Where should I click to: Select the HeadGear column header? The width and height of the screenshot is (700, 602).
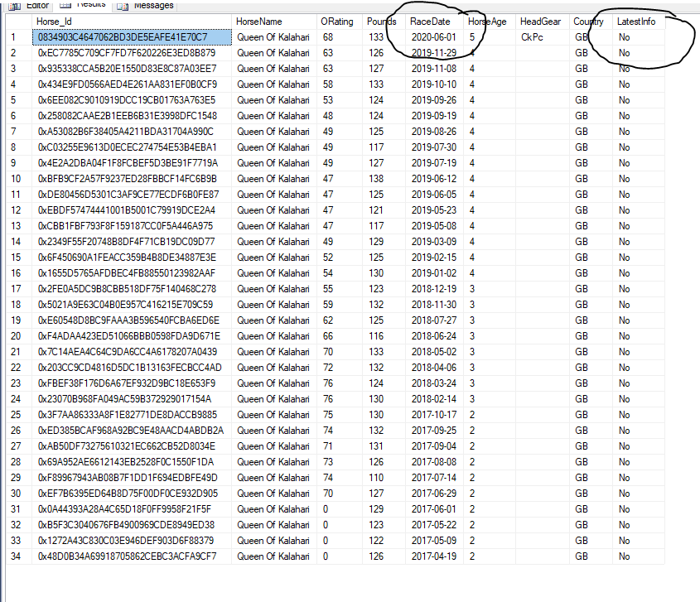pyautogui.click(x=543, y=22)
